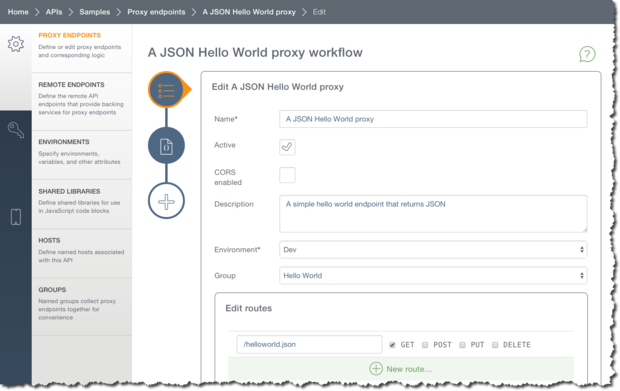Select the orange list workflow step icon
Viewport: 620px width, 391px height.
(166, 90)
